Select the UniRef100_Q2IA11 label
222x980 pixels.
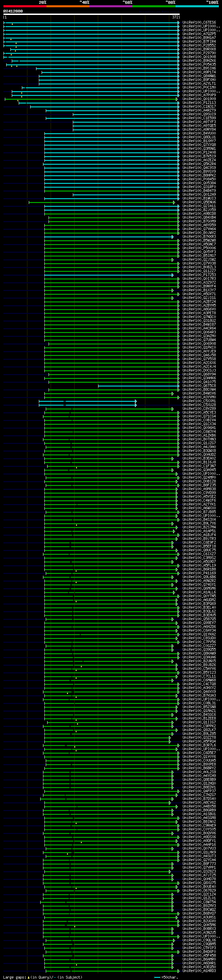(x=199, y=206)
